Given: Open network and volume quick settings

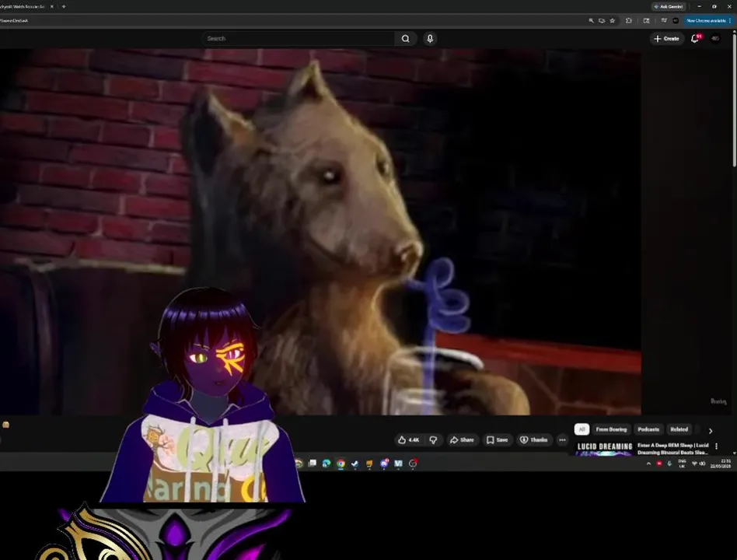Looking at the screenshot, I should 698,464.
